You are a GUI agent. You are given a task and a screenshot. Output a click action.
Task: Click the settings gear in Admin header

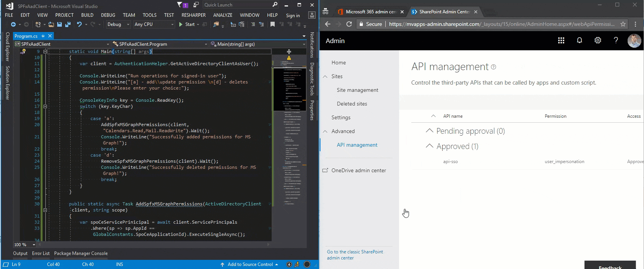[597, 41]
